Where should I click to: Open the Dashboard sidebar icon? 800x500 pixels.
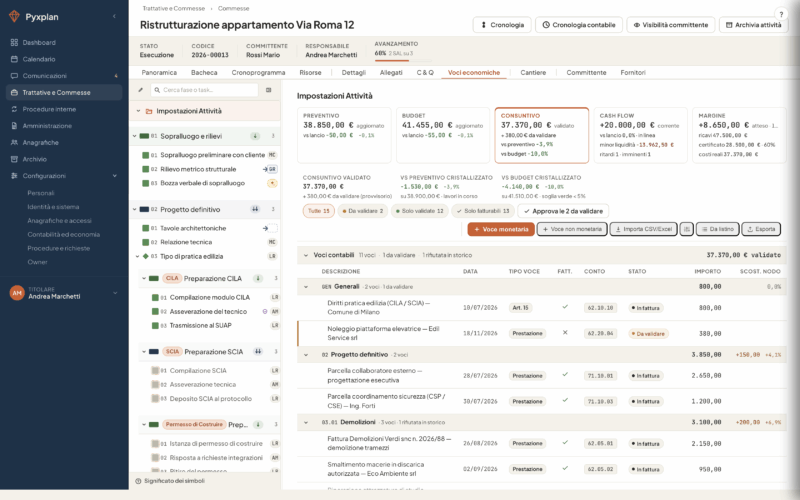pyautogui.click(x=14, y=42)
